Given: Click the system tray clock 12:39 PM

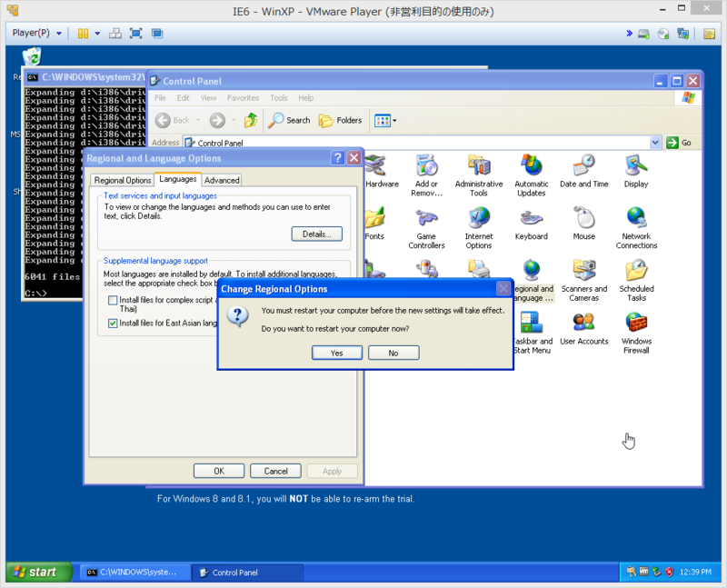Looking at the screenshot, I should coord(695,573).
